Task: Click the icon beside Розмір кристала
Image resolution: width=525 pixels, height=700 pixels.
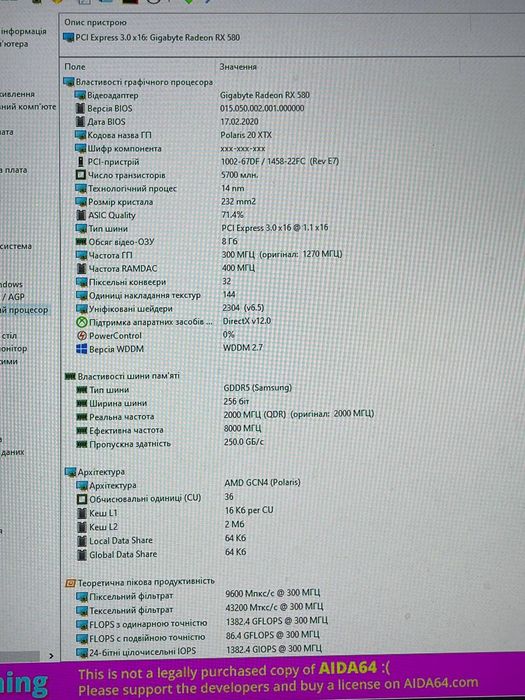Action: (81, 202)
